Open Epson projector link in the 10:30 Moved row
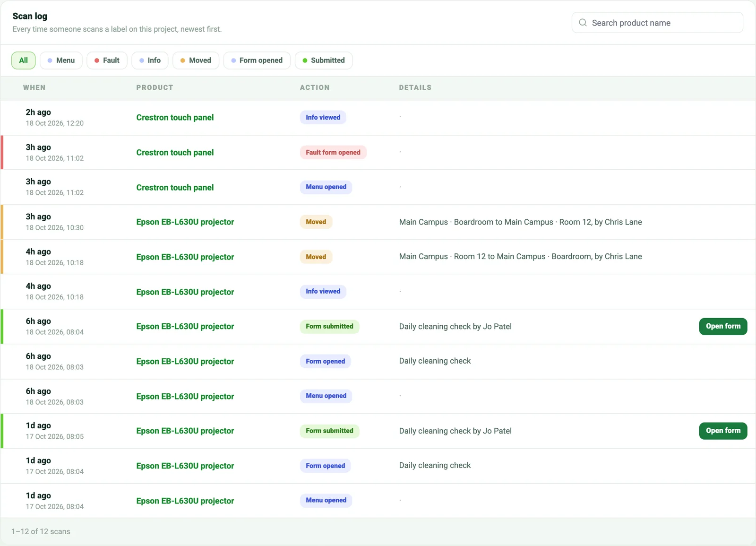The image size is (756, 546). 185,222
